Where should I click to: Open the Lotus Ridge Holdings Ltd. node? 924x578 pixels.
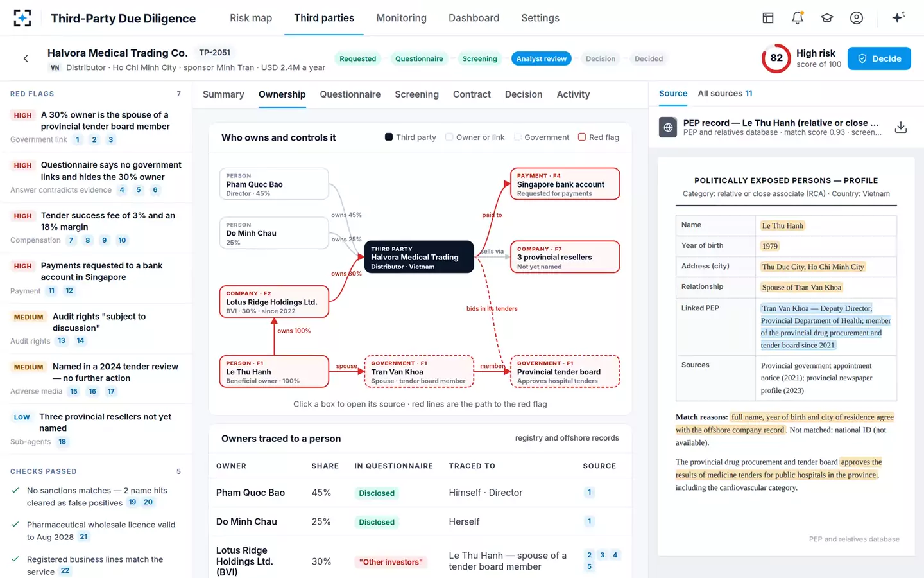tap(274, 302)
